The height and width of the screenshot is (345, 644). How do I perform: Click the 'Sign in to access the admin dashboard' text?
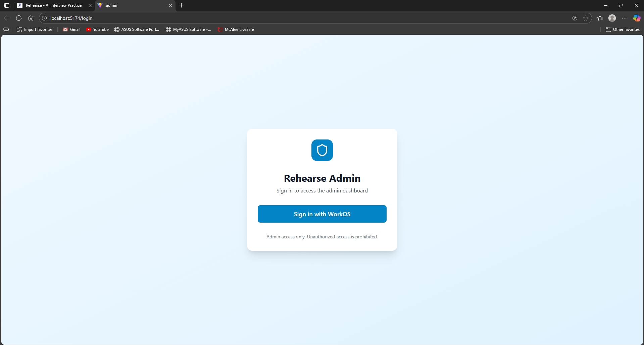click(x=322, y=191)
